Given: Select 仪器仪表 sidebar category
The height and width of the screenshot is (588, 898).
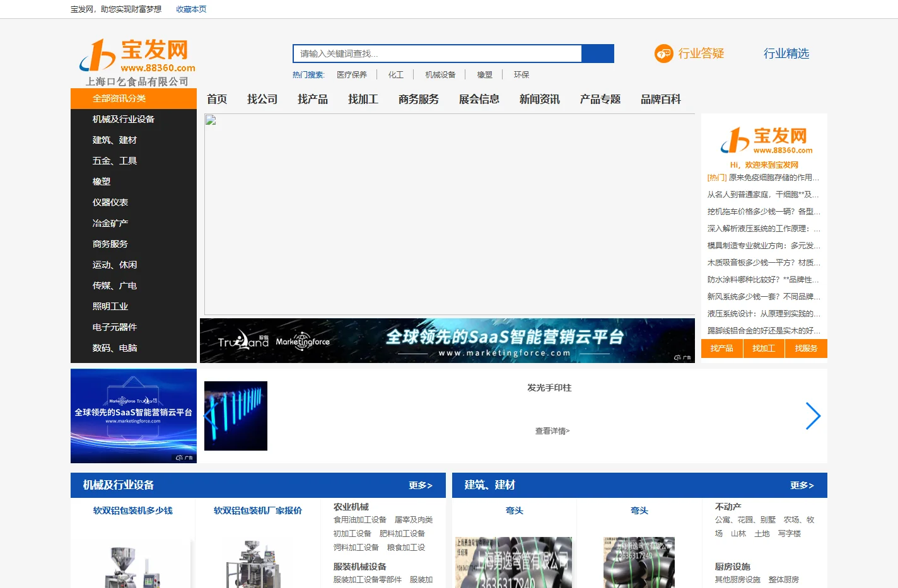Looking at the screenshot, I should click(x=110, y=202).
